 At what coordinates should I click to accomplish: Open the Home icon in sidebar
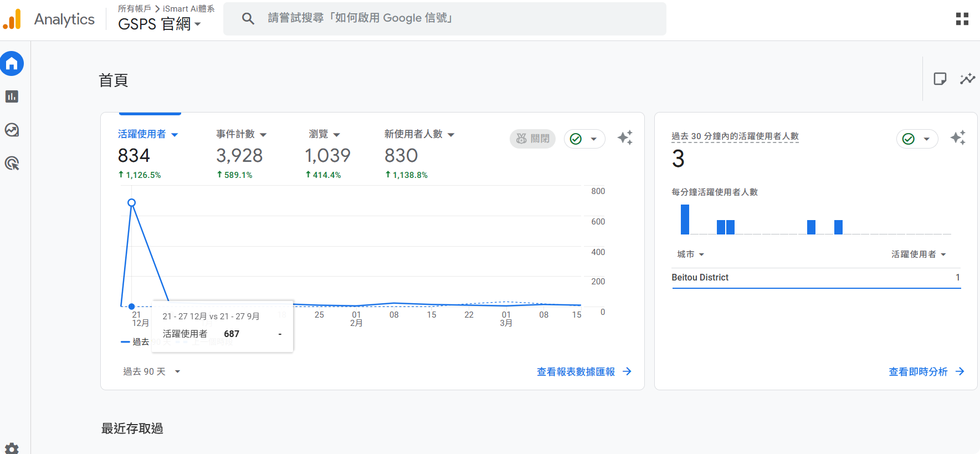pos(12,64)
